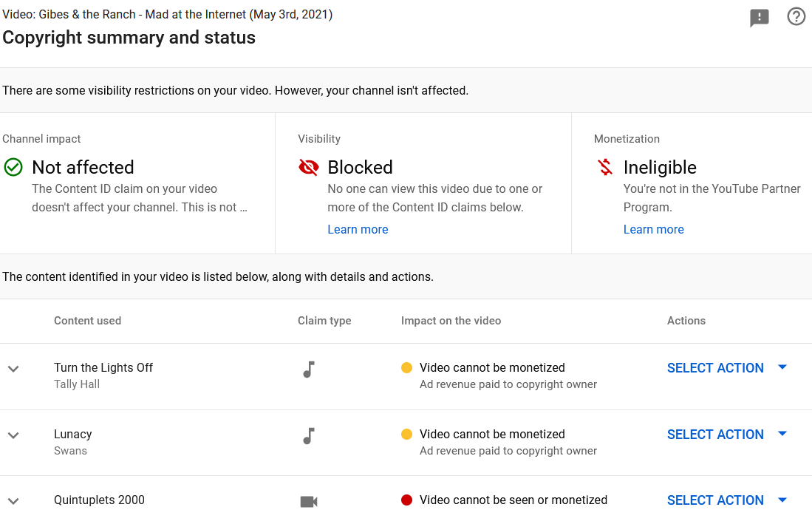This screenshot has width=812, height=524.
Task: Select the Turn the Lights Off title
Action: [103, 367]
